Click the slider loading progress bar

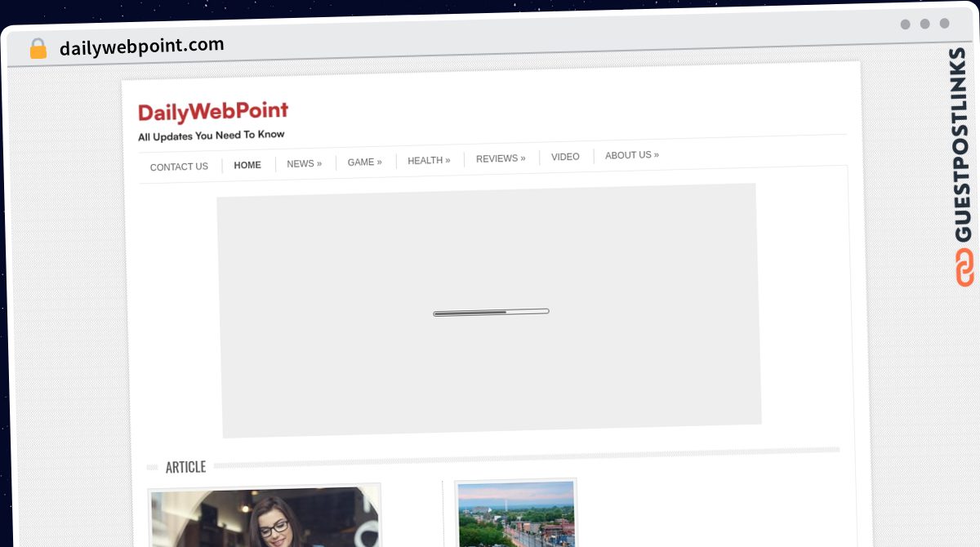pyautogui.click(x=491, y=312)
